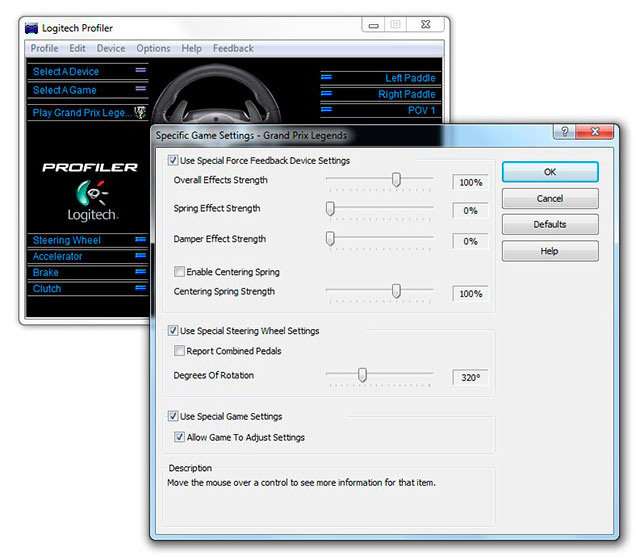The image size is (640, 560).
Task: Click the Degrees Of Rotation 320° field
Action: (x=470, y=378)
